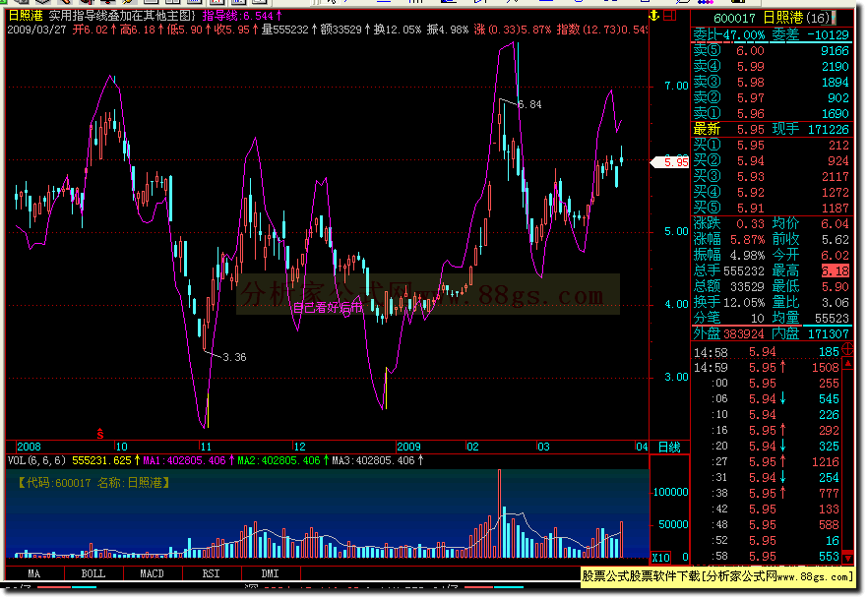Click the 2009 label on date axis
Viewport: 868px width, 599px height.
click(408, 447)
